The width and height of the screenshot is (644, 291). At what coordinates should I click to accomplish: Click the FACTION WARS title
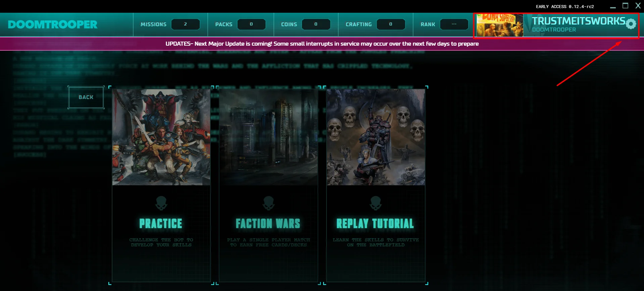(x=268, y=224)
